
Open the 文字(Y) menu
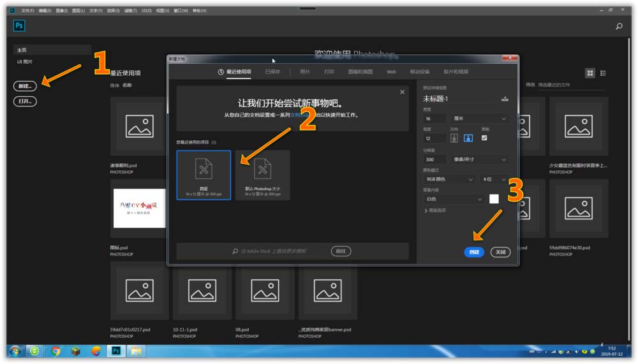[x=96, y=11]
